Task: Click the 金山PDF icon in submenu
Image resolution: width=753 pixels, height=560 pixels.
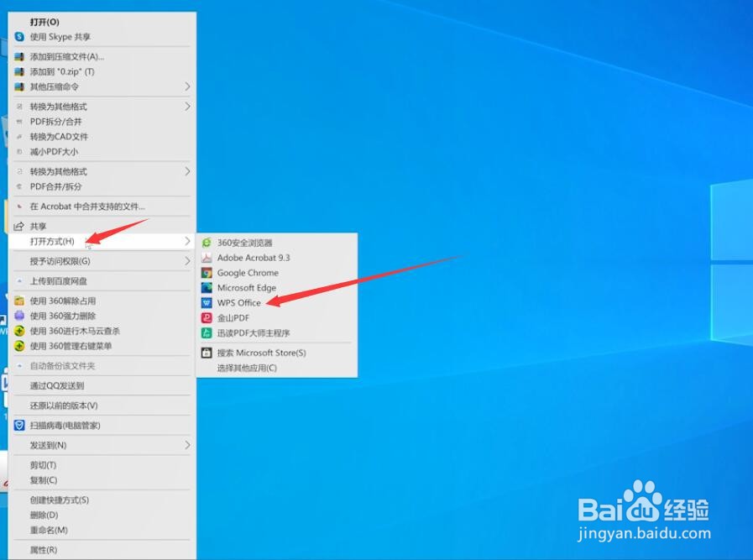Action: pyautogui.click(x=207, y=317)
